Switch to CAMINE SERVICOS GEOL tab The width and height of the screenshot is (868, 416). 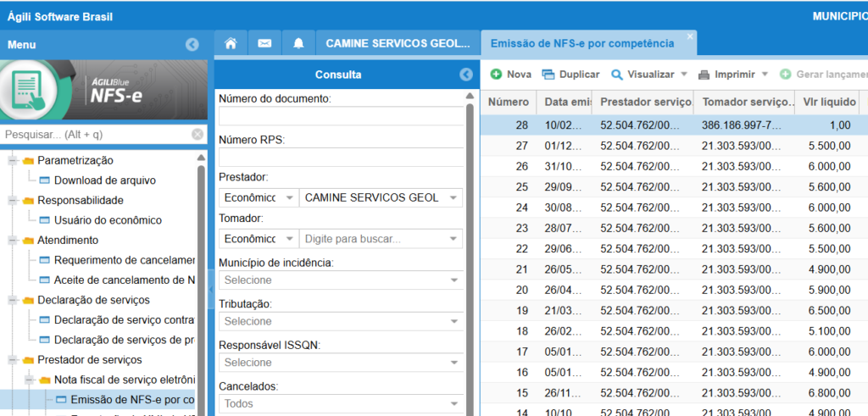pyautogui.click(x=397, y=43)
